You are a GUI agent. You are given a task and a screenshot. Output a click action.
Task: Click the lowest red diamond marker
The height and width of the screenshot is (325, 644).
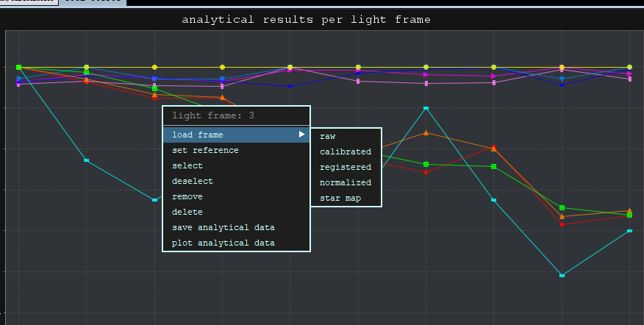562,224
